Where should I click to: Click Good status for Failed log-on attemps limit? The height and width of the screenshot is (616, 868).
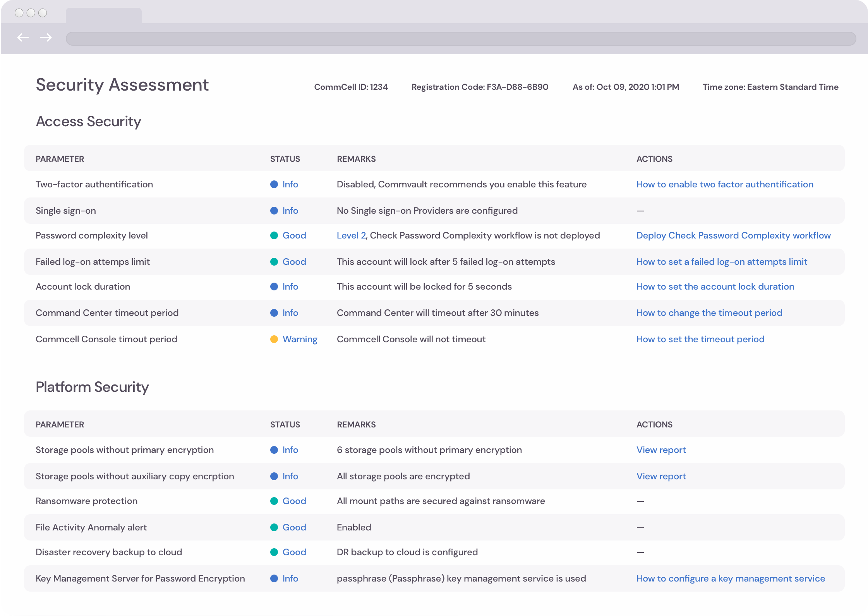[x=294, y=262]
